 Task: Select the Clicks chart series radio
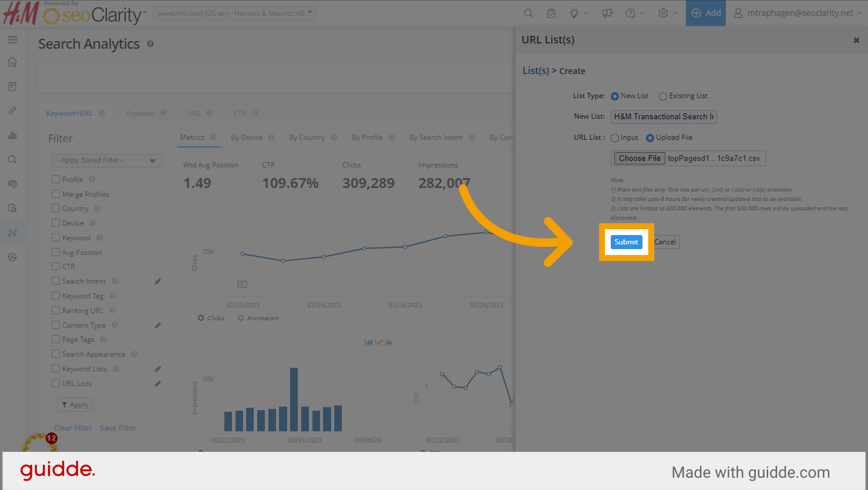click(201, 318)
